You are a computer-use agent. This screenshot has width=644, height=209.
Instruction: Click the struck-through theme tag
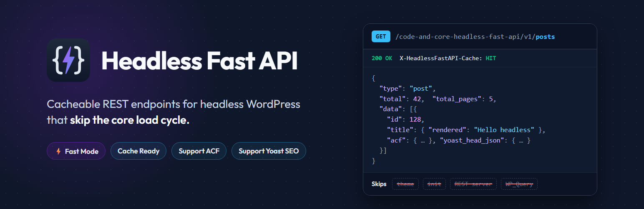(405, 184)
